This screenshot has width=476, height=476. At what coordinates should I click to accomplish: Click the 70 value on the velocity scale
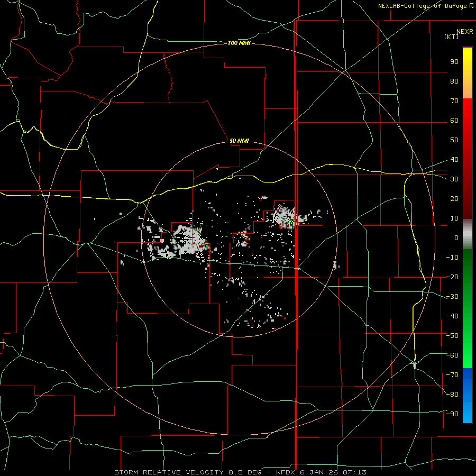click(x=454, y=101)
